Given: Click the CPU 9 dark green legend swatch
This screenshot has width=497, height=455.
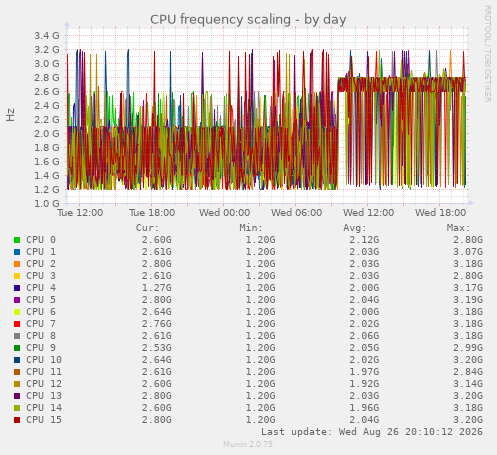Looking at the screenshot, I should (17, 348).
